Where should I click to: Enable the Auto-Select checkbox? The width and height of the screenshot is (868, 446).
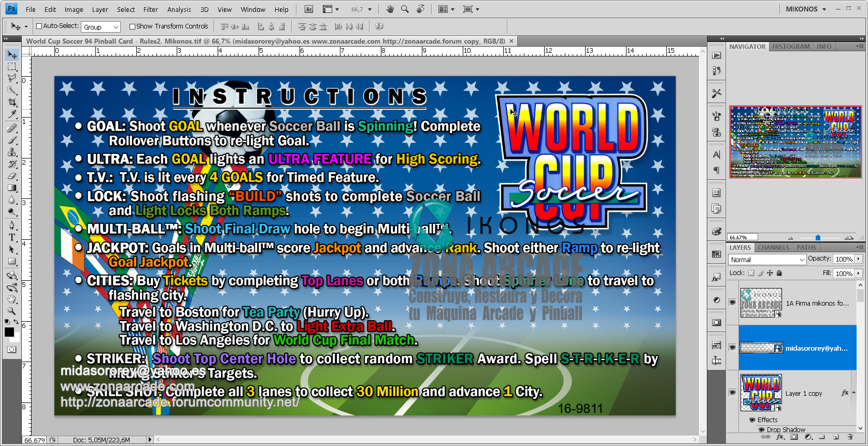click(x=39, y=26)
